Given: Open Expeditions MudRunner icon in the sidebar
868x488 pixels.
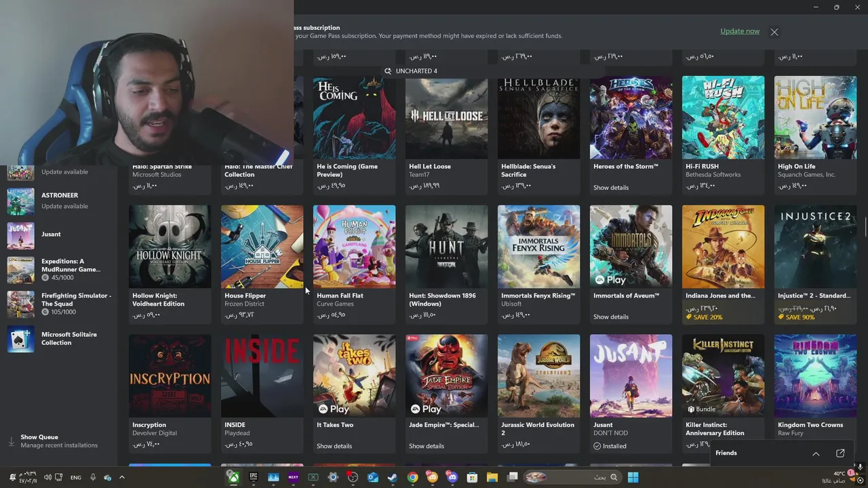Looking at the screenshot, I should (20, 270).
